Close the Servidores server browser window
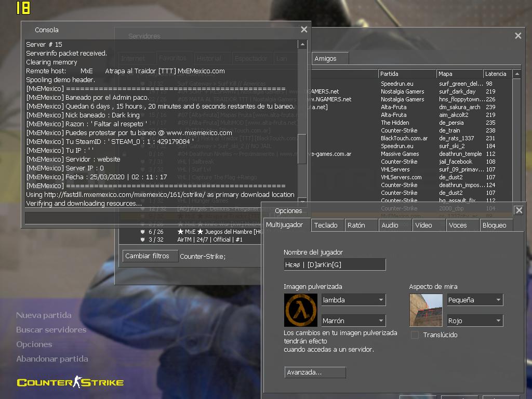The height and width of the screenshot is (399, 532). click(x=518, y=36)
